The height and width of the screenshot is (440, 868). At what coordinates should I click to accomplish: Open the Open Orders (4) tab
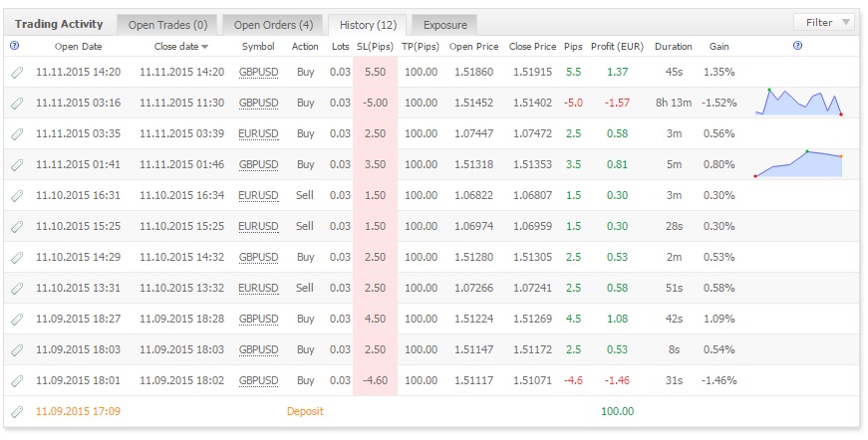(273, 25)
